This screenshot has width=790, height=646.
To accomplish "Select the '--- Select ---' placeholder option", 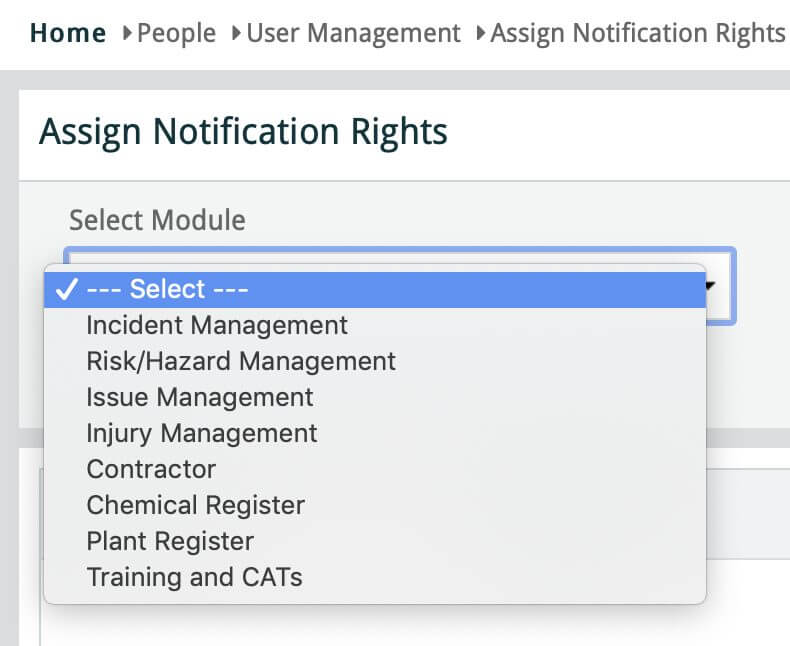I will click(x=167, y=289).
